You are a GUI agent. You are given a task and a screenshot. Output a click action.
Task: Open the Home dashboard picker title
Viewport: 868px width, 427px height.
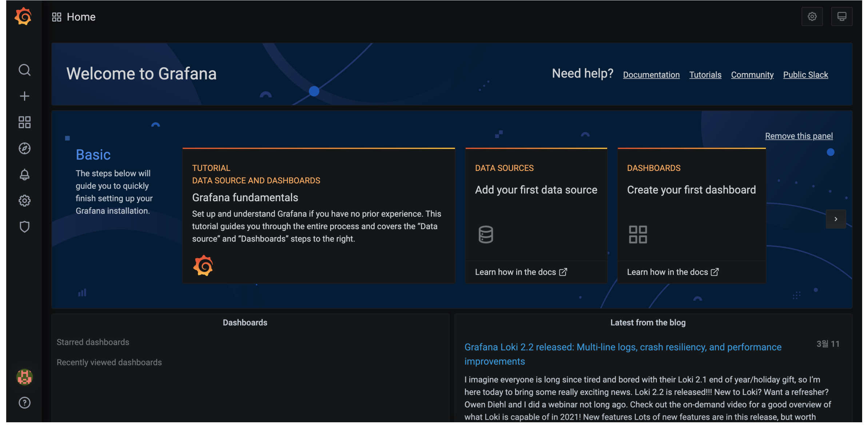[81, 17]
